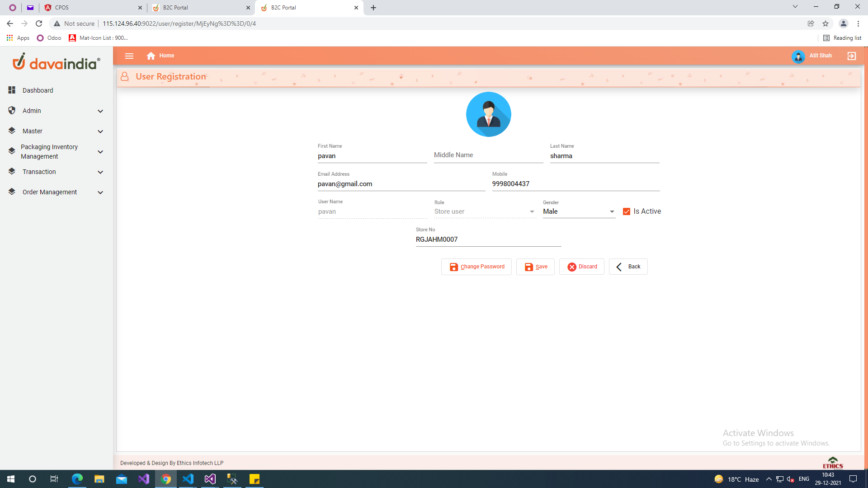The image size is (868, 488).
Task: Click the large user profile picture
Action: pyautogui.click(x=488, y=114)
